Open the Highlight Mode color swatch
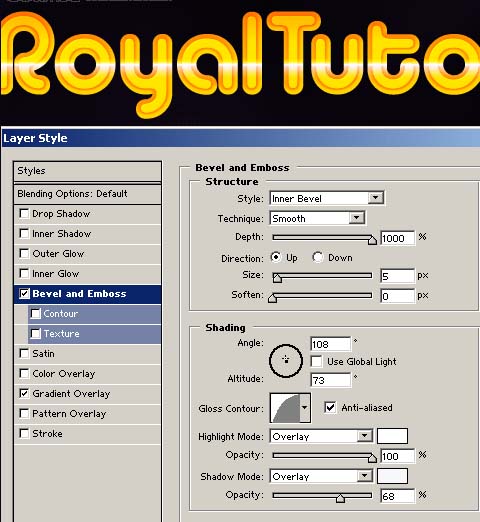Viewport: 480px width, 522px height. click(392, 436)
